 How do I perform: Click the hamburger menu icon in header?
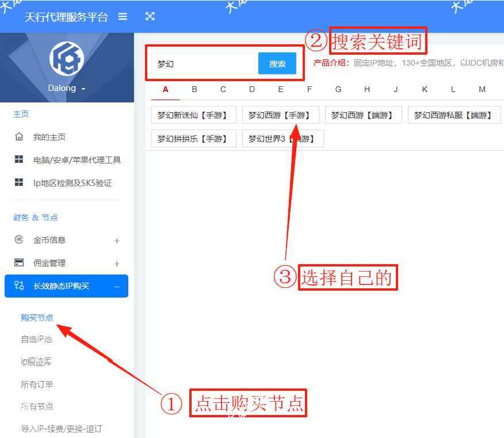[x=123, y=17]
